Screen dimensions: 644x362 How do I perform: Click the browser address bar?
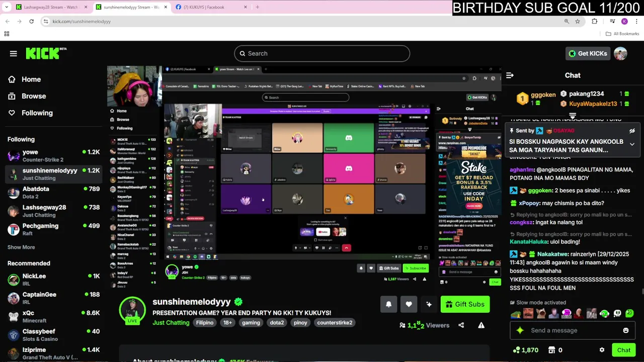(x=302, y=21)
